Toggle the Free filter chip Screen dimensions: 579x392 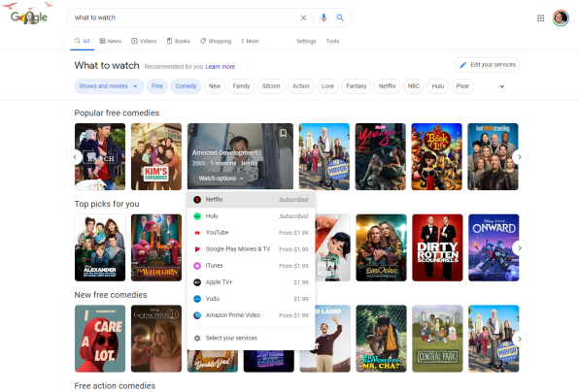[157, 86]
